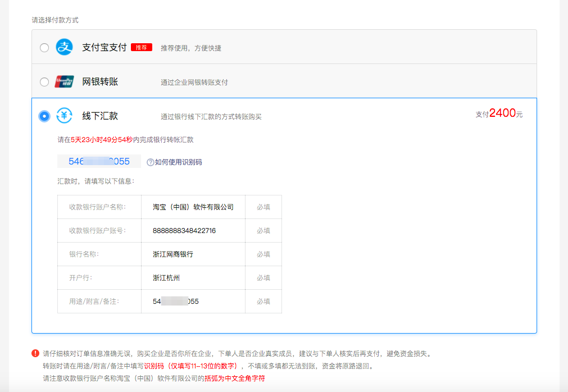
Task: Click the 请选择付款方式 heading
Action: pyautogui.click(x=55, y=20)
